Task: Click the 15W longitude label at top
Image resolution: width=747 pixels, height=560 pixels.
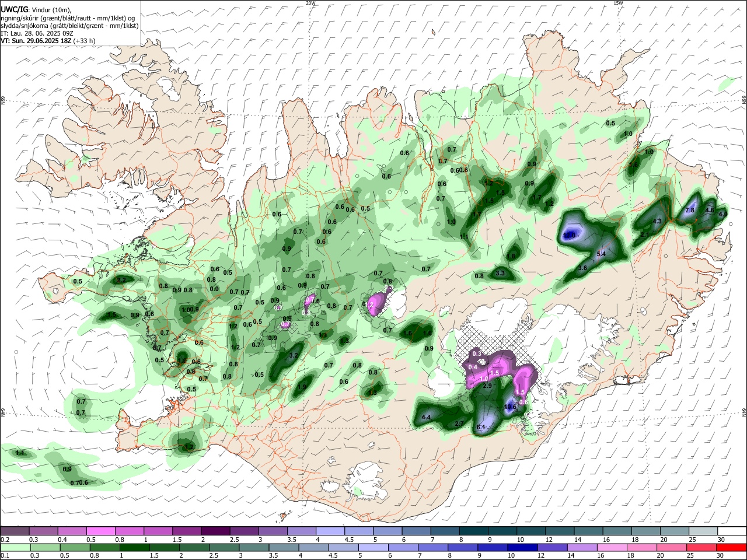Action: pyautogui.click(x=617, y=3)
